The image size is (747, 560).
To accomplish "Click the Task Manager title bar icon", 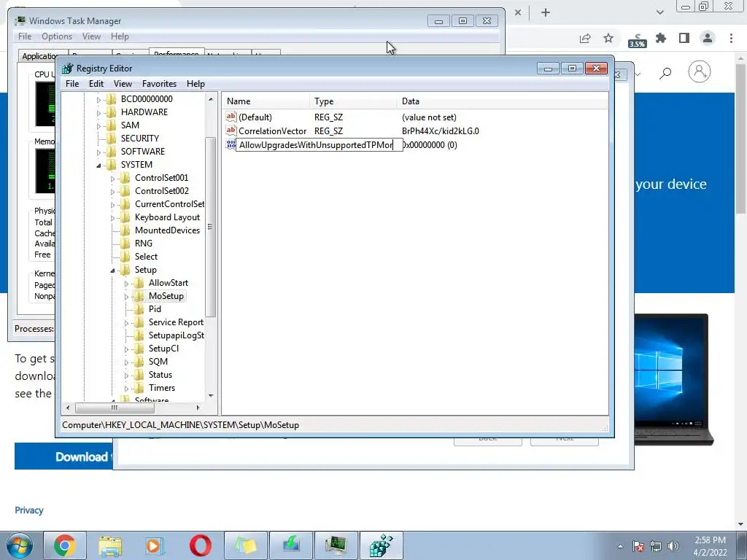I will [20, 20].
